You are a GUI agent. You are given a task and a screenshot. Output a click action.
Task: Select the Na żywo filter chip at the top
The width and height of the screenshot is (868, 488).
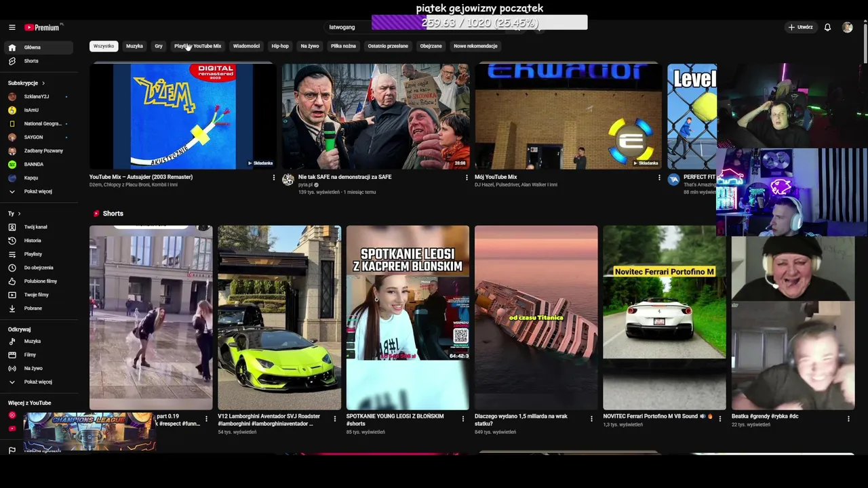[310, 46]
